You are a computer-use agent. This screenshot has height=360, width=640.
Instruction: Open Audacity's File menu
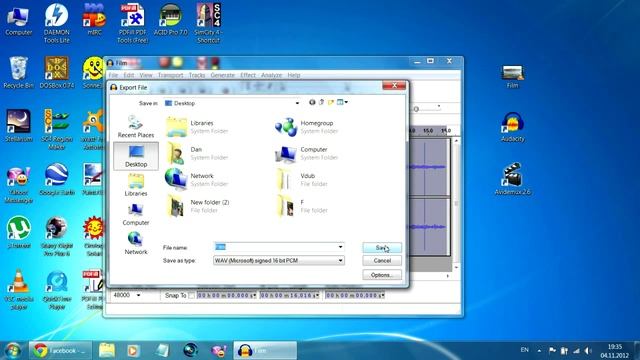pyautogui.click(x=113, y=75)
